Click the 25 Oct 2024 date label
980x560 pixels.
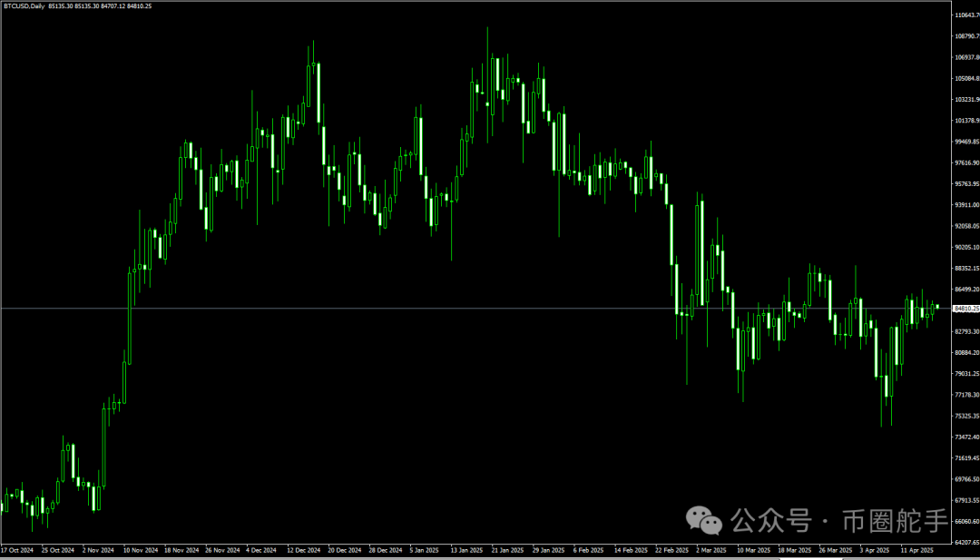(x=58, y=551)
